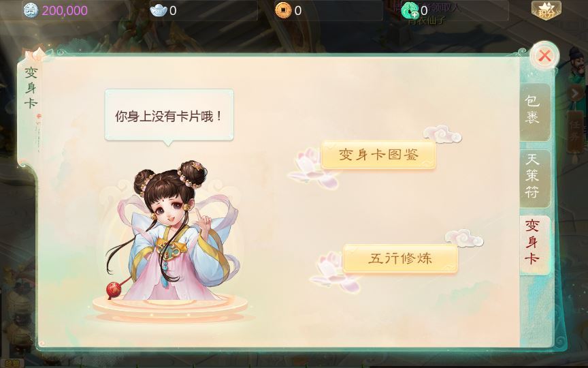This screenshot has height=368, width=588.
Task: Expand the side panel with the right arrow
Action: [575, 93]
